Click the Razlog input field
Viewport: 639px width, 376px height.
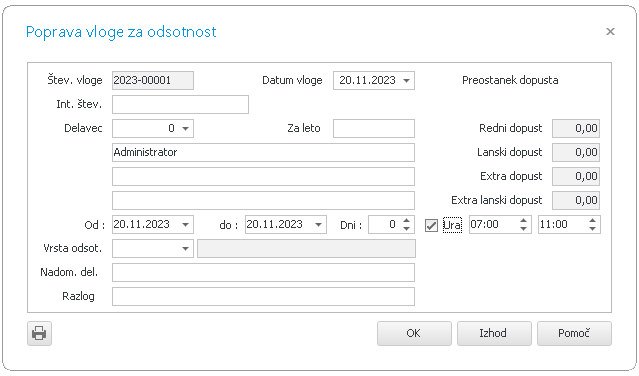pyautogui.click(x=263, y=297)
